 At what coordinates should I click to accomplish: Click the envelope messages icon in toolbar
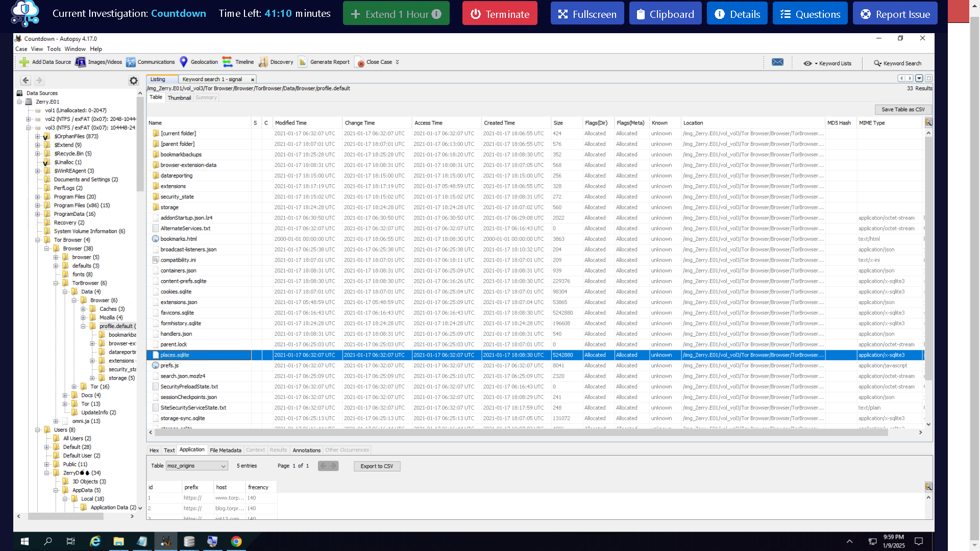(x=777, y=62)
